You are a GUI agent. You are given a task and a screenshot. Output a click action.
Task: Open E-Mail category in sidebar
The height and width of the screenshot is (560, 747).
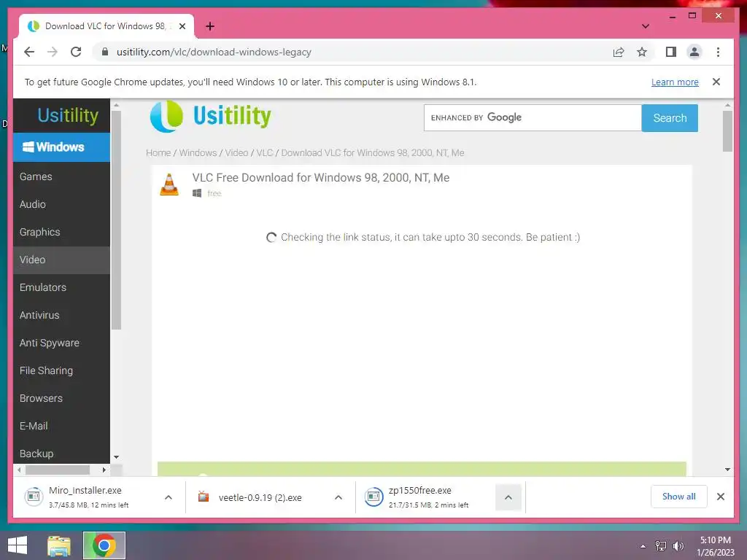(61, 426)
